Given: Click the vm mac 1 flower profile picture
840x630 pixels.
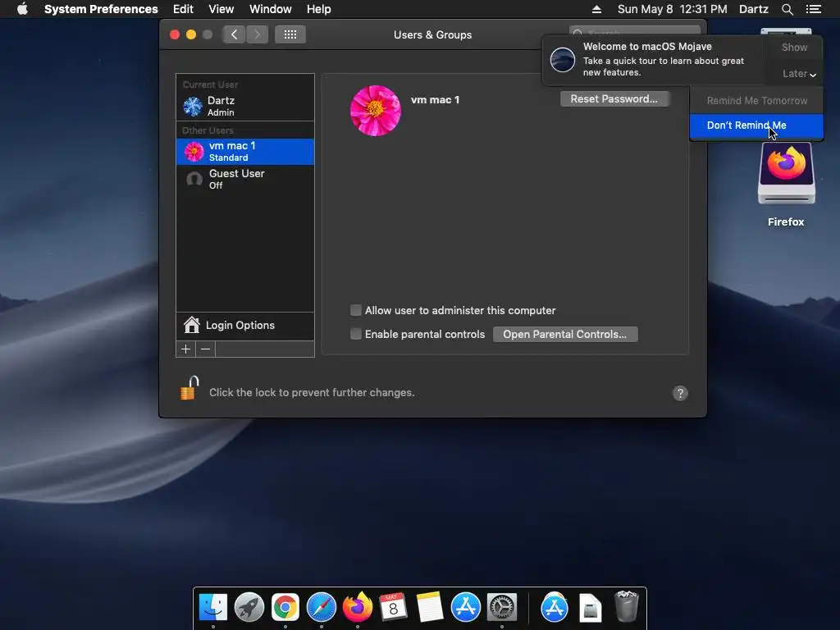Looking at the screenshot, I should click(x=375, y=111).
